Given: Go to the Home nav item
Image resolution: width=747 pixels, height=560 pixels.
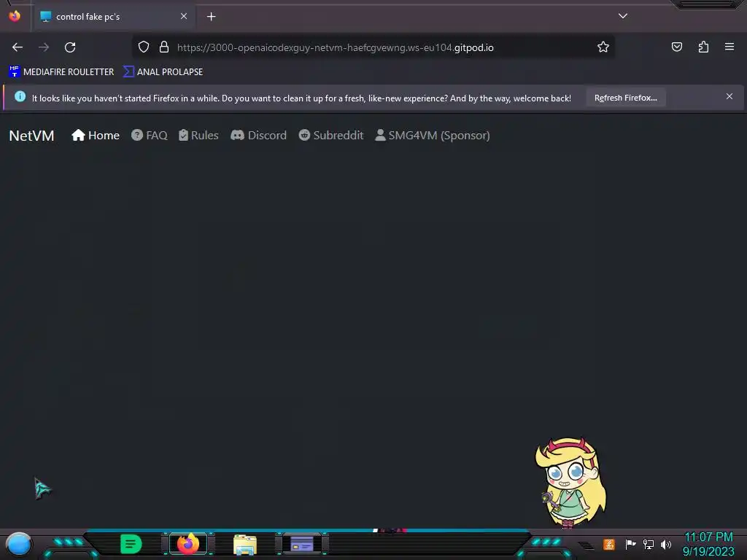Looking at the screenshot, I should pyautogui.click(x=96, y=135).
